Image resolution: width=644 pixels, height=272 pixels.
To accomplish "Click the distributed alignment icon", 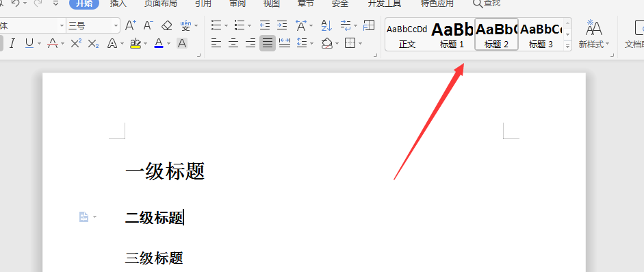I will tap(285, 42).
